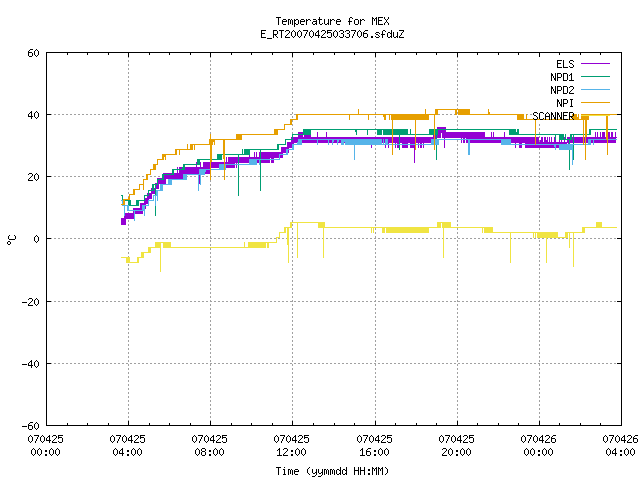The height and width of the screenshot is (480, 640).
Task: Click the NPD1 legend label
Action: 562,77
